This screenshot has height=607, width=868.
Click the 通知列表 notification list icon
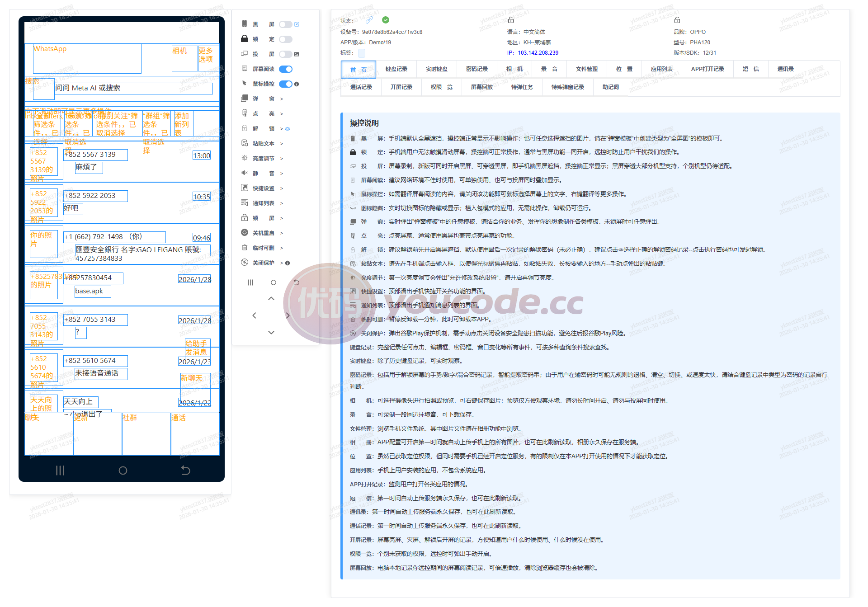tap(245, 202)
